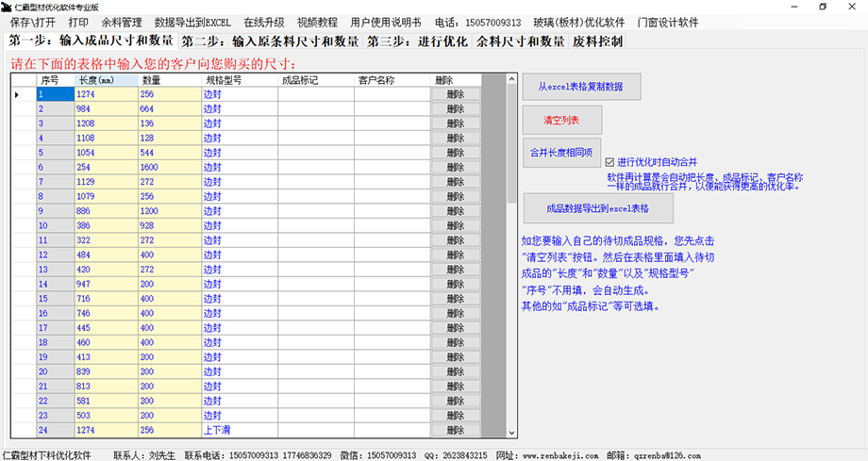Click the 从excel表格复制数据 button
The image size is (868, 461).
[x=581, y=88]
